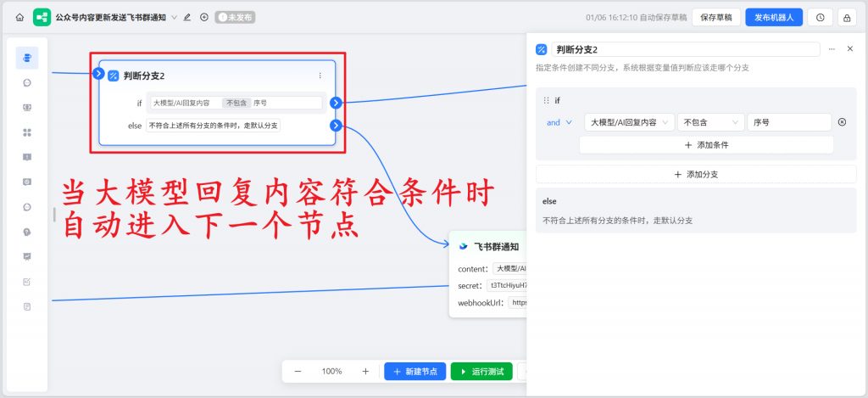Click the lock icon in top bar

coord(847,17)
